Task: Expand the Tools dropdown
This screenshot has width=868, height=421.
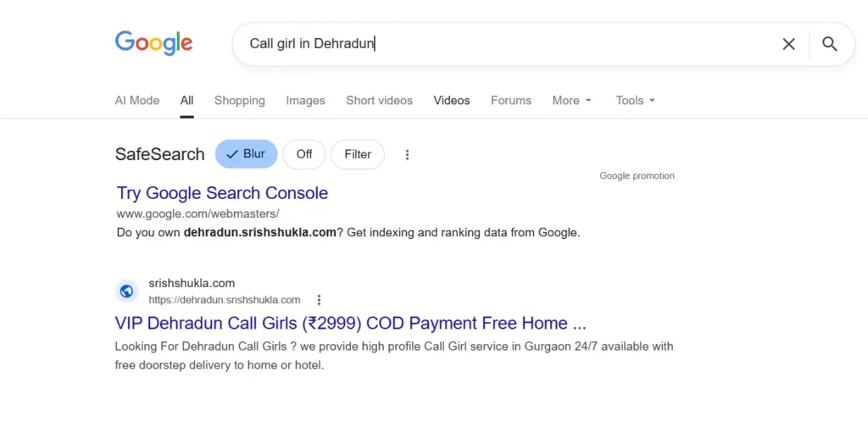Action: click(x=635, y=100)
